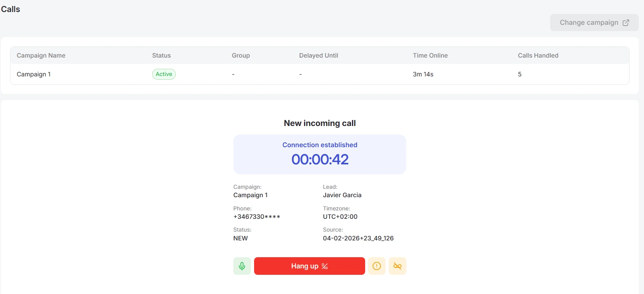Click the Time Online column header
This screenshot has width=644, height=294.
point(430,56)
